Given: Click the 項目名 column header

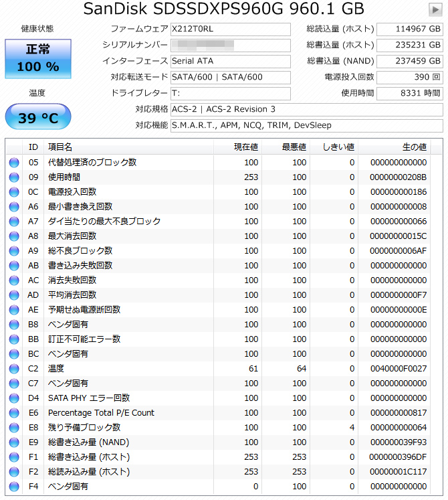Looking at the screenshot, I should [x=128, y=147].
